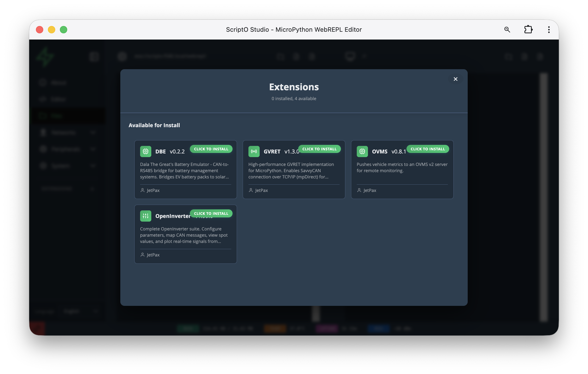Viewport: 588px width, 374px height.
Task: Open the JetPax author link on the GVRET card
Action: [261, 190]
